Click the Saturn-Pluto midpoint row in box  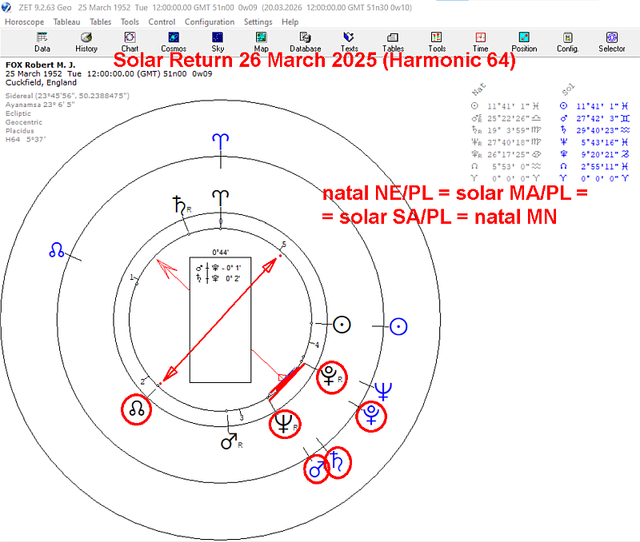pyautogui.click(x=219, y=278)
